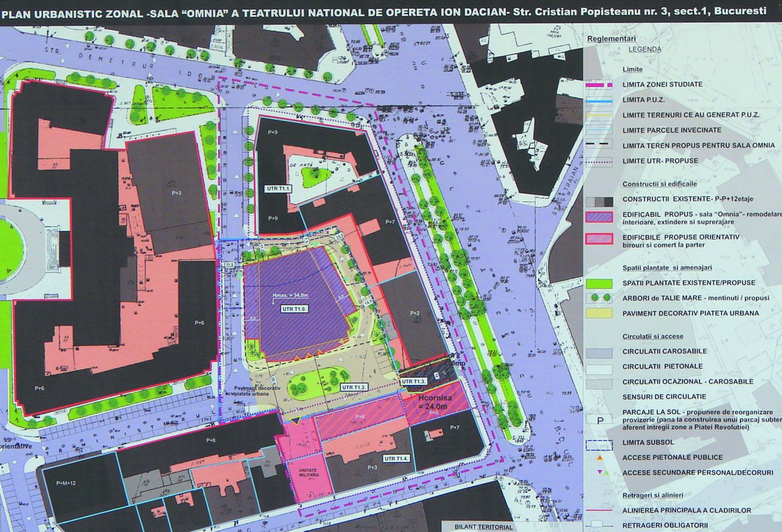
Task: Click the yellow Paviment Decorativ legend swatch
Action: [x=599, y=313]
